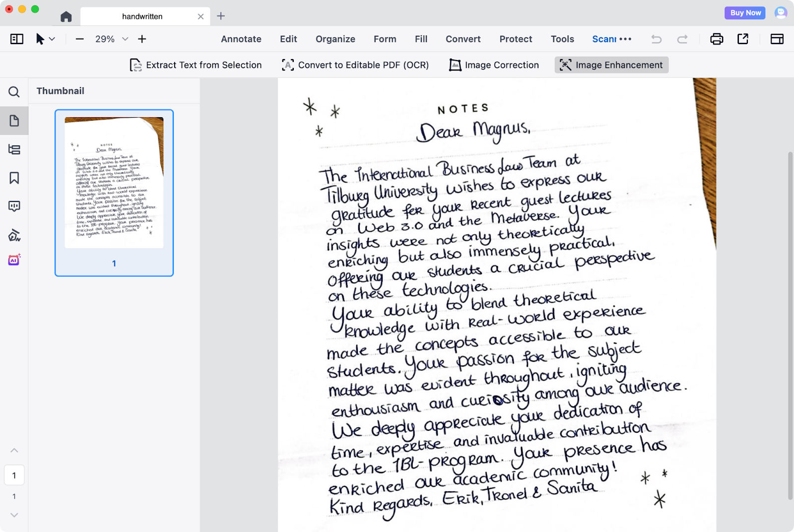
Task: Go to the home screen icon
Action: (66, 16)
